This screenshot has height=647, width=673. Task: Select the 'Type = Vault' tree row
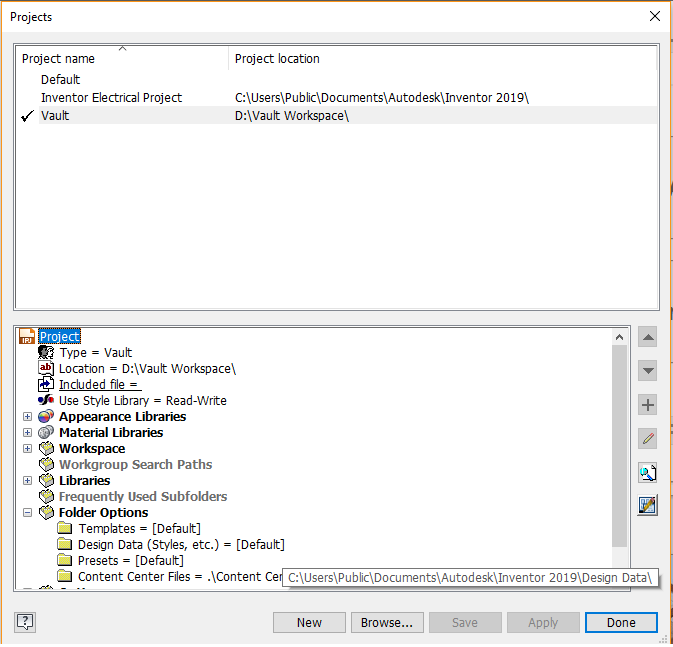click(x=96, y=353)
